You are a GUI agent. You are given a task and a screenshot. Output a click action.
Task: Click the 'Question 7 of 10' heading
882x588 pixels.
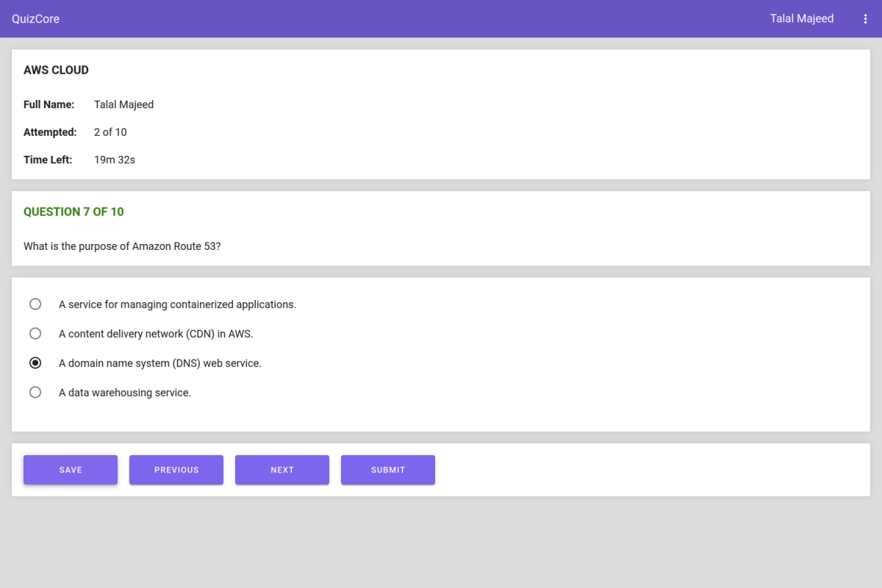[x=73, y=212]
